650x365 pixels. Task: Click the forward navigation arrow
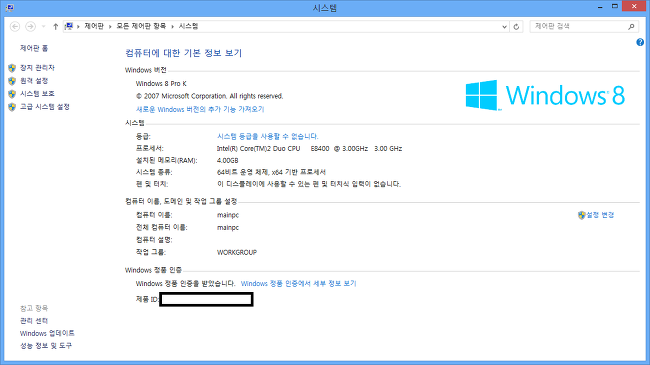pyautogui.click(x=30, y=27)
